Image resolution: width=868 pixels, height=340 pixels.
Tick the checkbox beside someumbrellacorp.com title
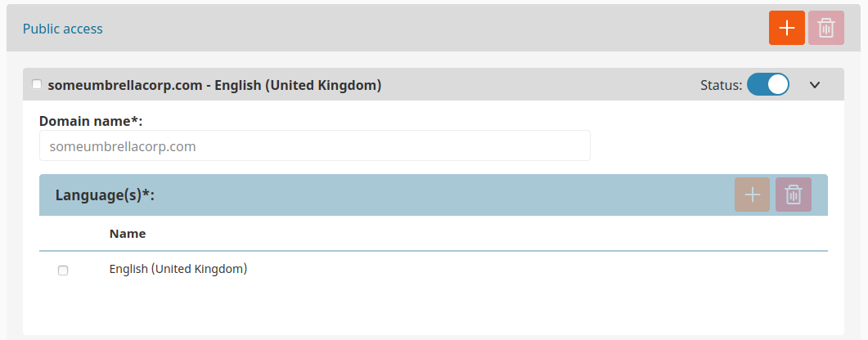click(37, 84)
